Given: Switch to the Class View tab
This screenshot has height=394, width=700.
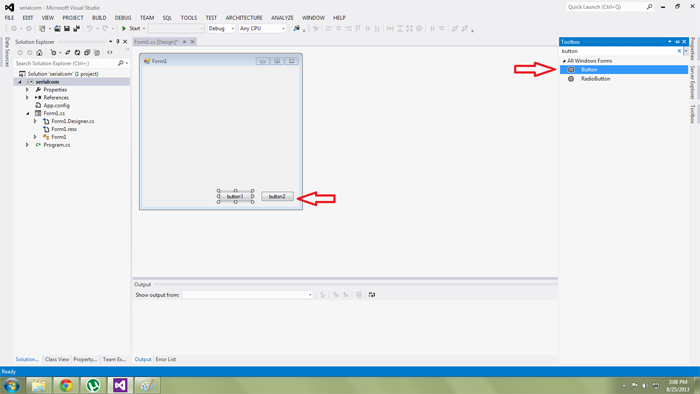Looking at the screenshot, I should 57,359.
